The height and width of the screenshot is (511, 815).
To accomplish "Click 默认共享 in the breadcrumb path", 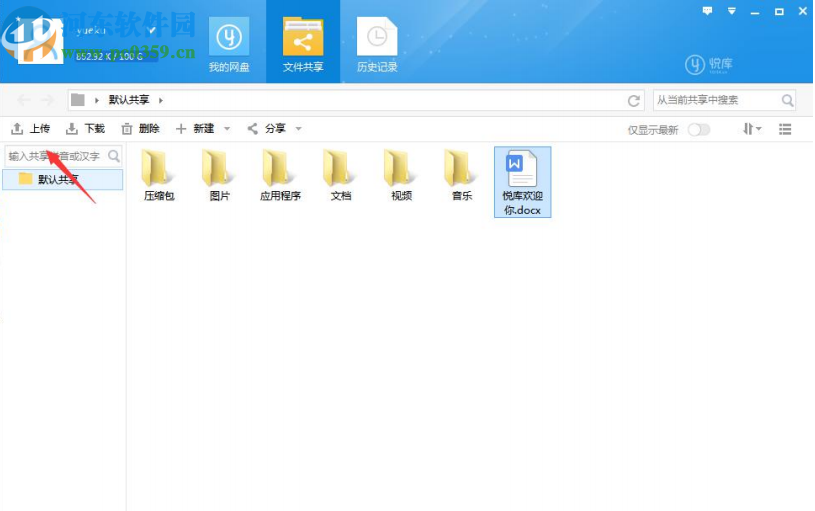I will (129, 100).
